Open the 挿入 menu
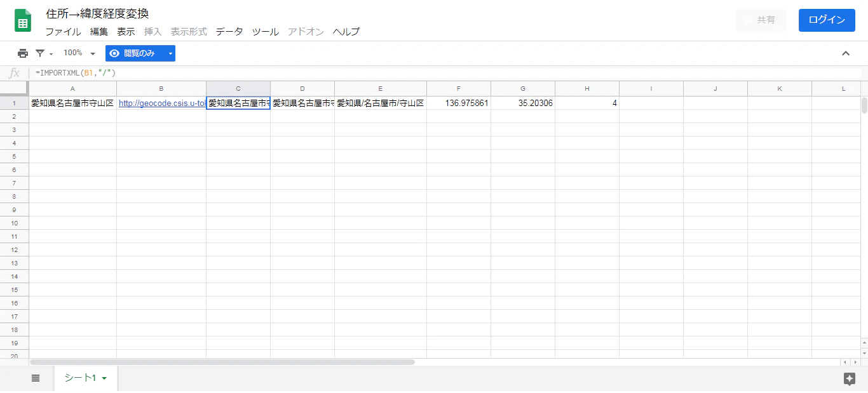This screenshot has height=393, width=868. pyautogui.click(x=153, y=31)
